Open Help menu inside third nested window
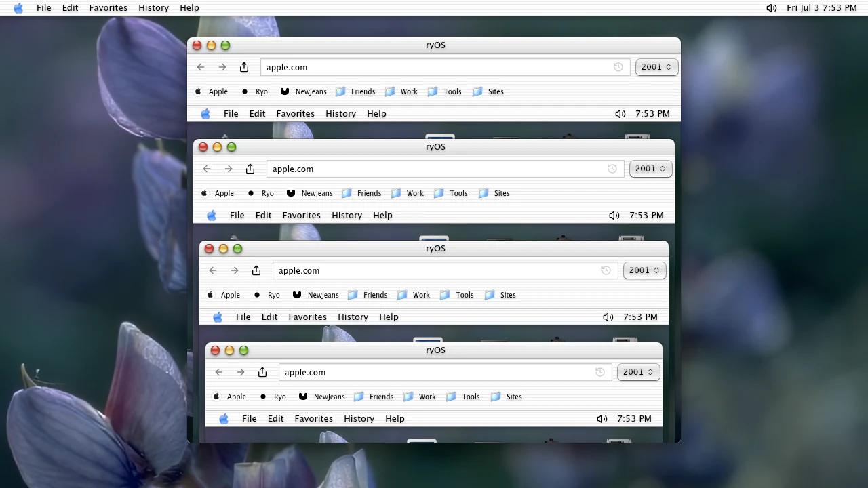This screenshot has height=488, width=868. [389, 317]
